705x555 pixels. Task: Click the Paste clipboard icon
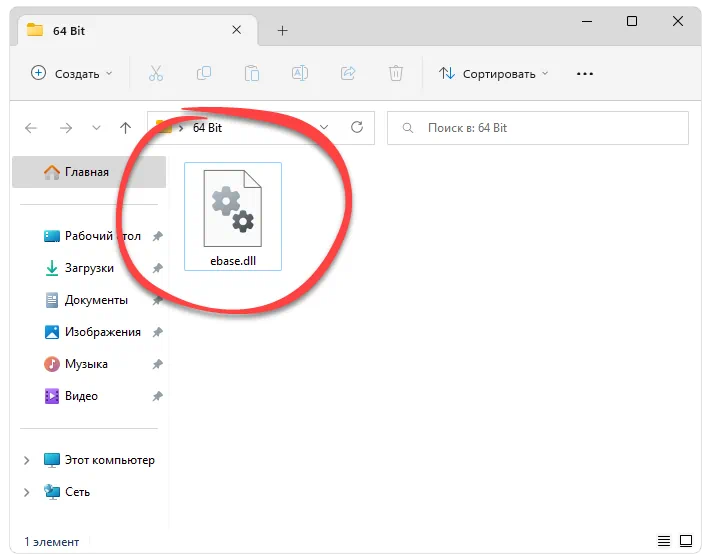coord(252,73)
